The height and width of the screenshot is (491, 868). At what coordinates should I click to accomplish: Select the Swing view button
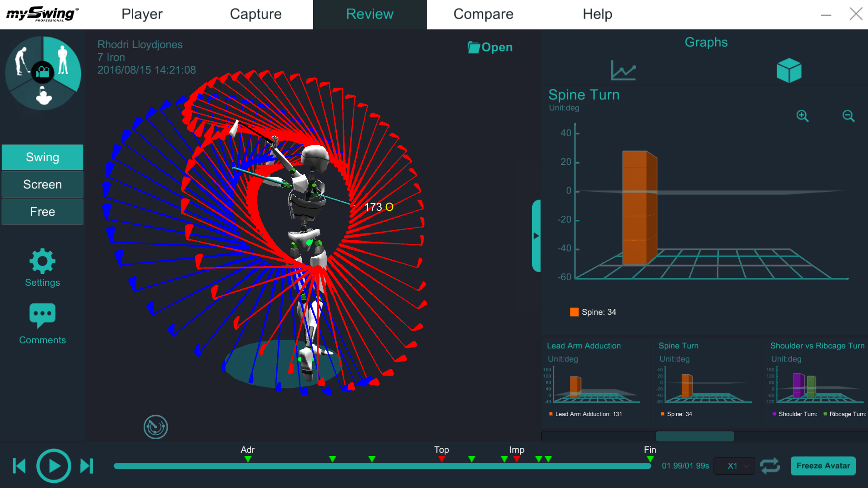pos(43,157)
